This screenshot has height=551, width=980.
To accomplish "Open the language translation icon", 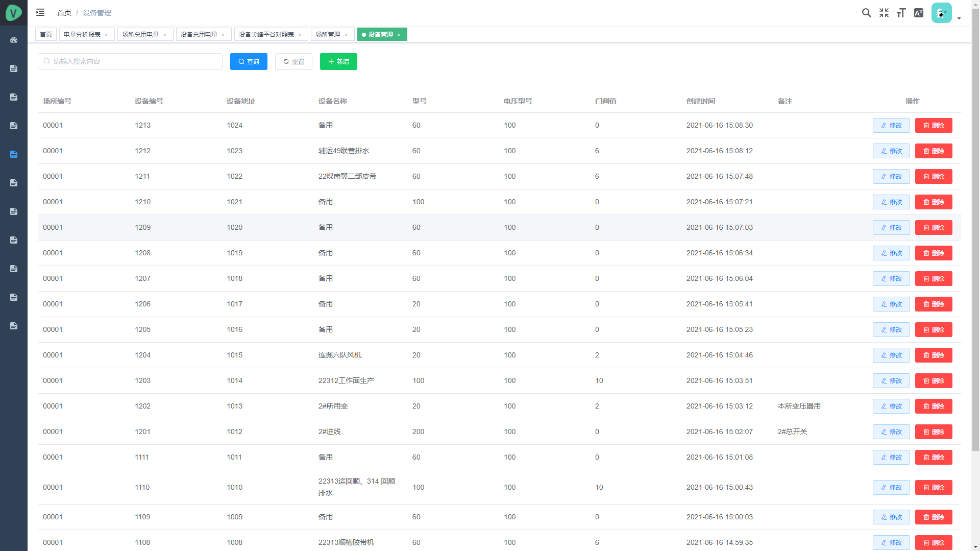I will pyautogui.click(x=918, y=13).
